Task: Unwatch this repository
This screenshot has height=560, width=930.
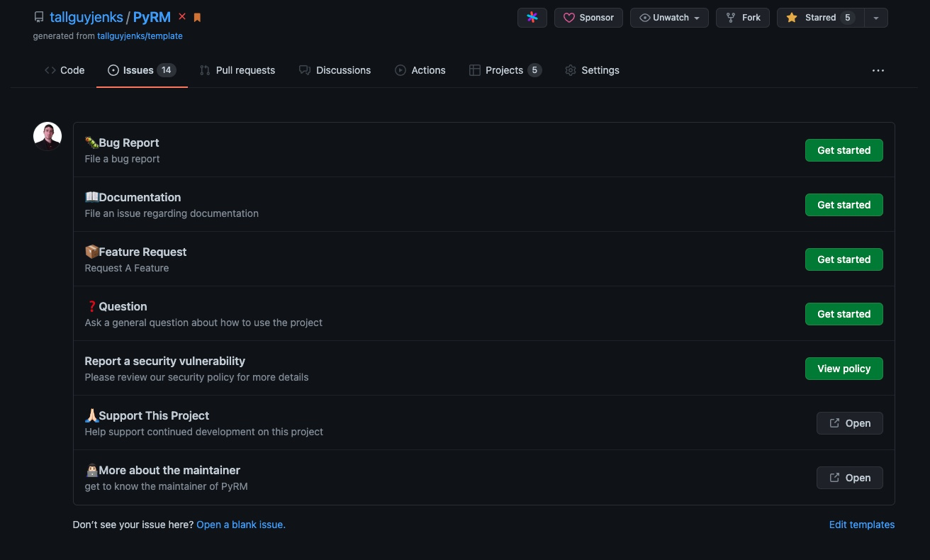Action: [665, 17]
